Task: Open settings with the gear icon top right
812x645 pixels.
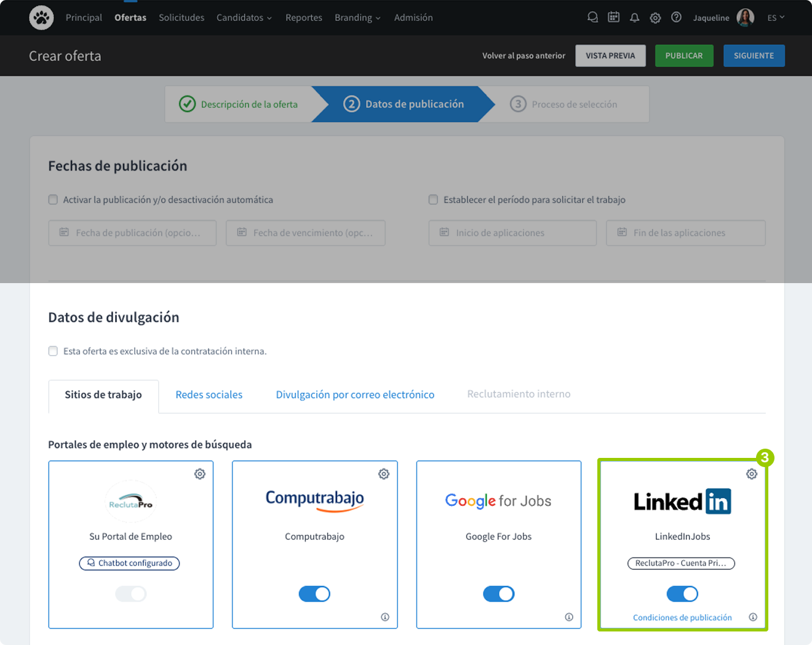Action: pyautogui.click(x=655, y=17)
